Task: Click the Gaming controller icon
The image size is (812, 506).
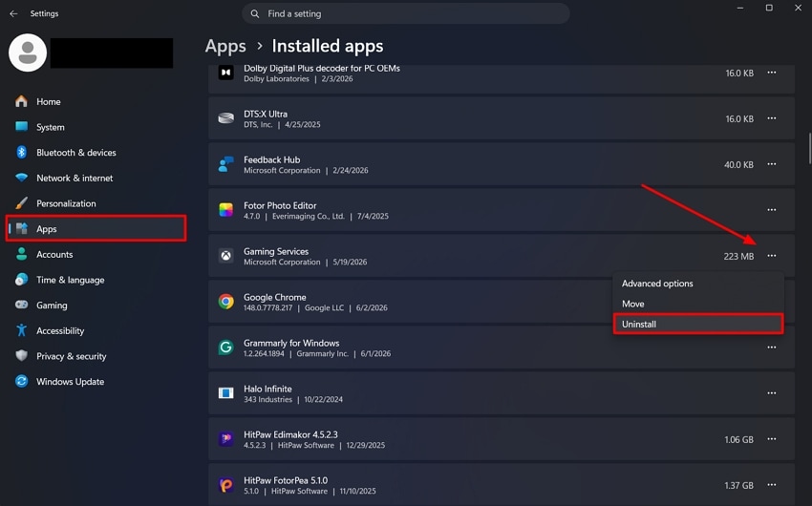Action: 21,305
